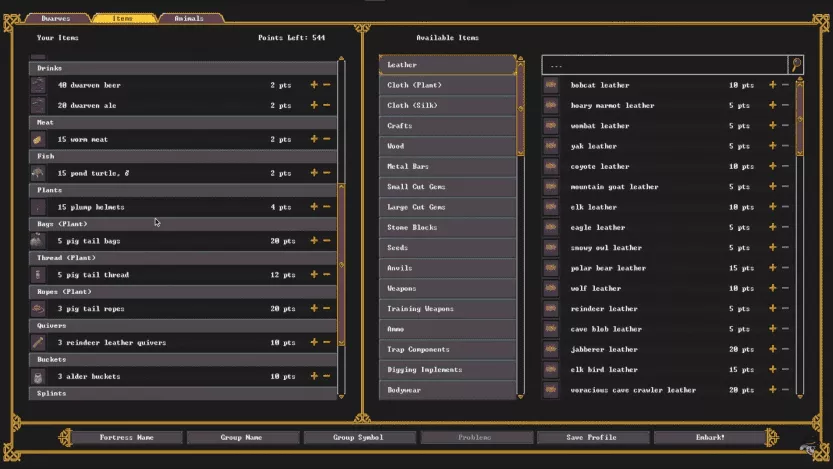The height and width of the screenshot is (469, 833).
Task: Add bobcat leather with plus icon
Action: tap(772, 85)
